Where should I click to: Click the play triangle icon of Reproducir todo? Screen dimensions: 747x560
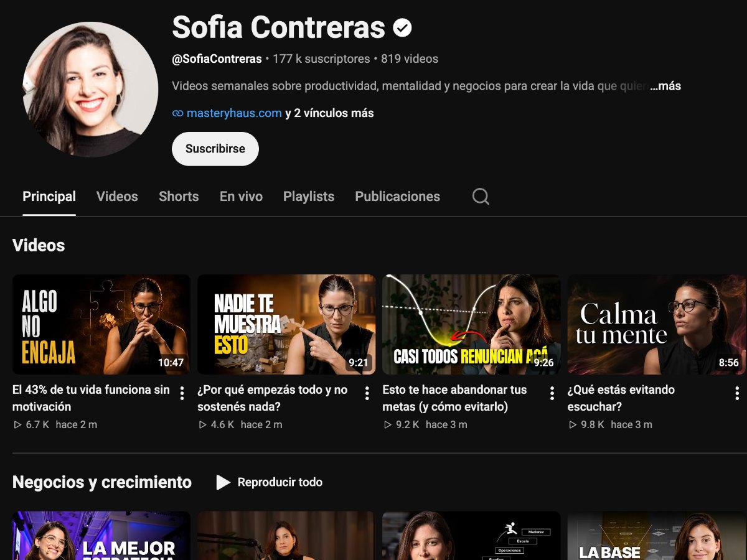pos(223,482)
